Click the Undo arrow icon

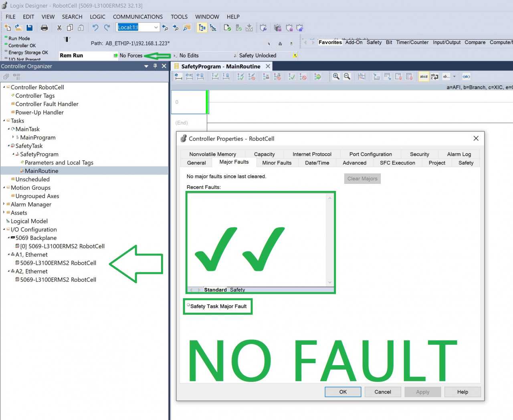pyautogui.click(x=95, y=28)
